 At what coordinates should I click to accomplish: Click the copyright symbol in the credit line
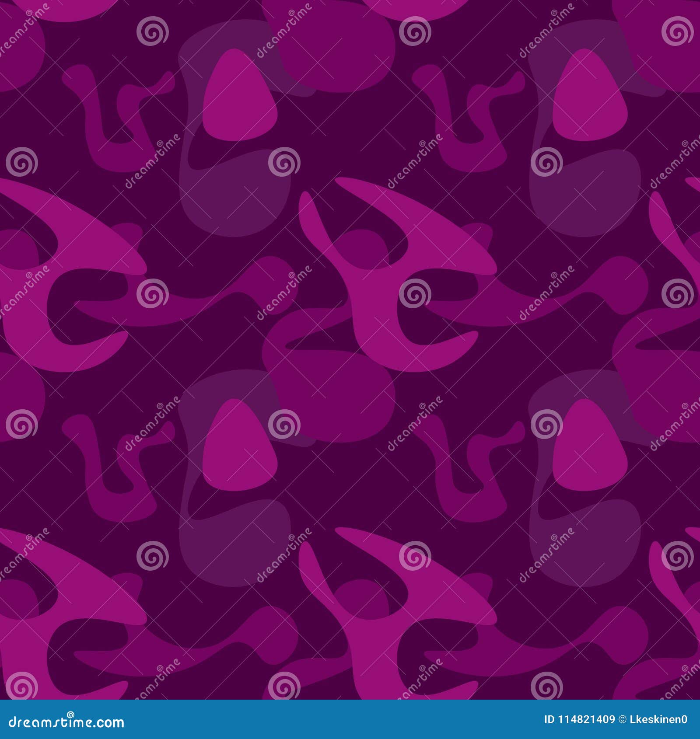[x=621, y=720]
